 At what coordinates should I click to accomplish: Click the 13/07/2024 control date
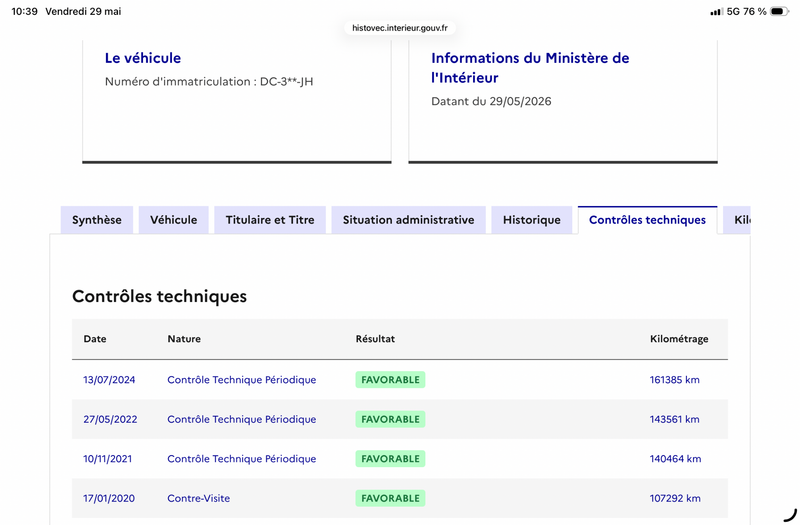pyautogui.click(x=109, y=380)
